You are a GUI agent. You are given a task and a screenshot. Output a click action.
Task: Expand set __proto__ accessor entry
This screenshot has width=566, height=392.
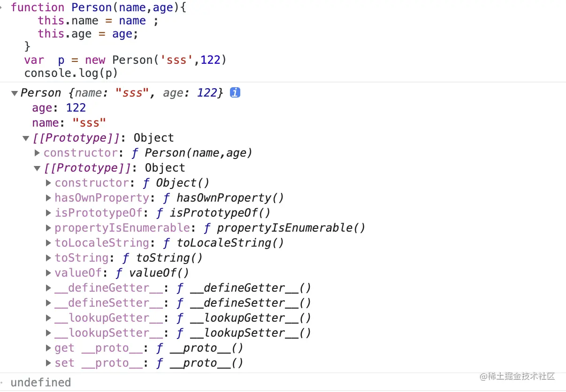[x=49, y=363]
